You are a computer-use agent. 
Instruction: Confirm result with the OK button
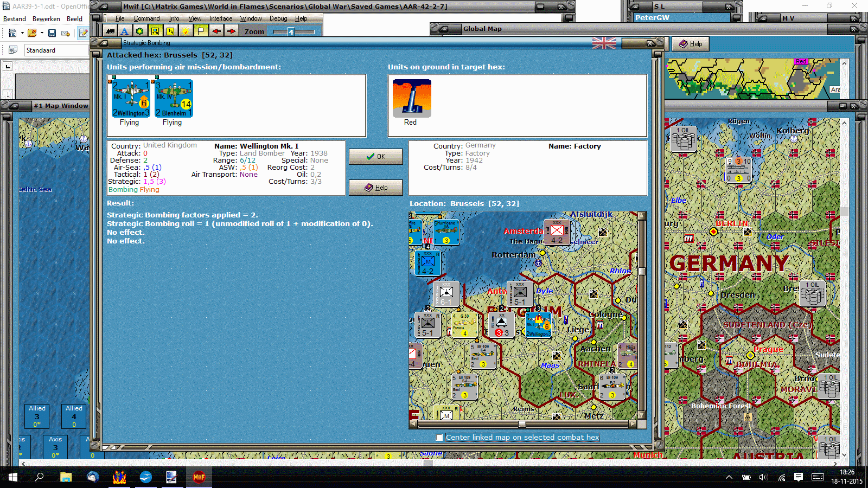point(375,157)
